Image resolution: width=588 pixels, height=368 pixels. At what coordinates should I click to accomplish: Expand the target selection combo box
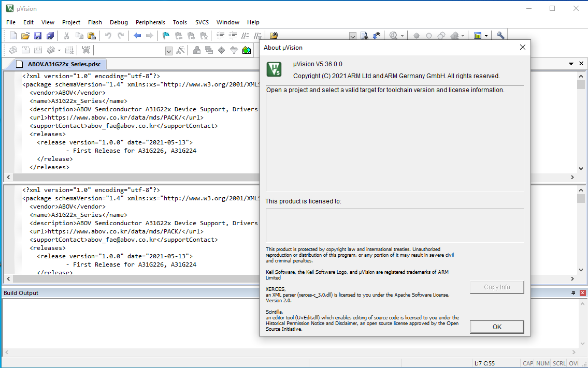pos(169,51)
